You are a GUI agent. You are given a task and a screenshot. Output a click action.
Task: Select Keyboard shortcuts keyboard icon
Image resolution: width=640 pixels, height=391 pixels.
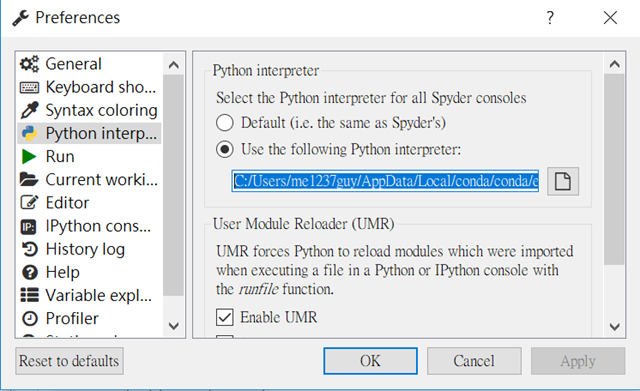(x=29, y=87)
